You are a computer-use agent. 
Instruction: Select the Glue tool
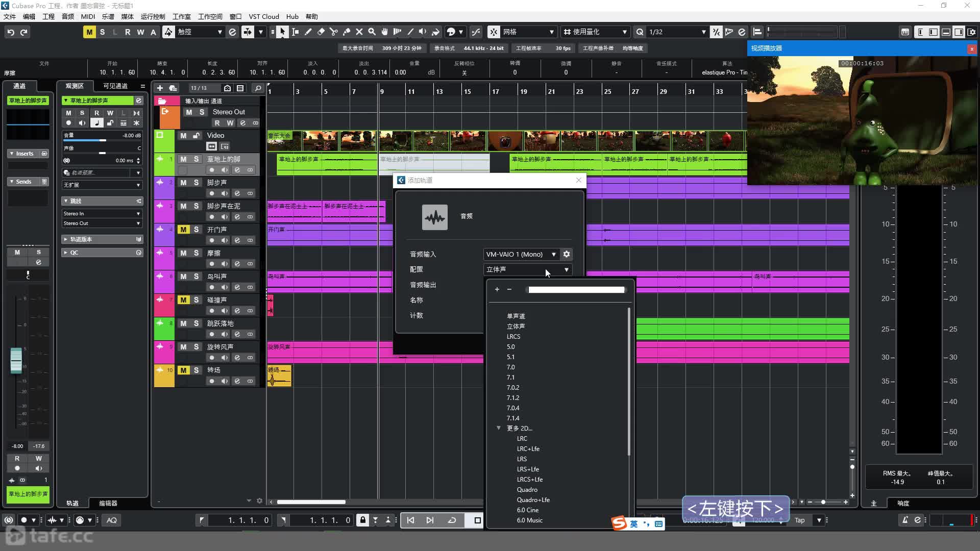[346, 32]
